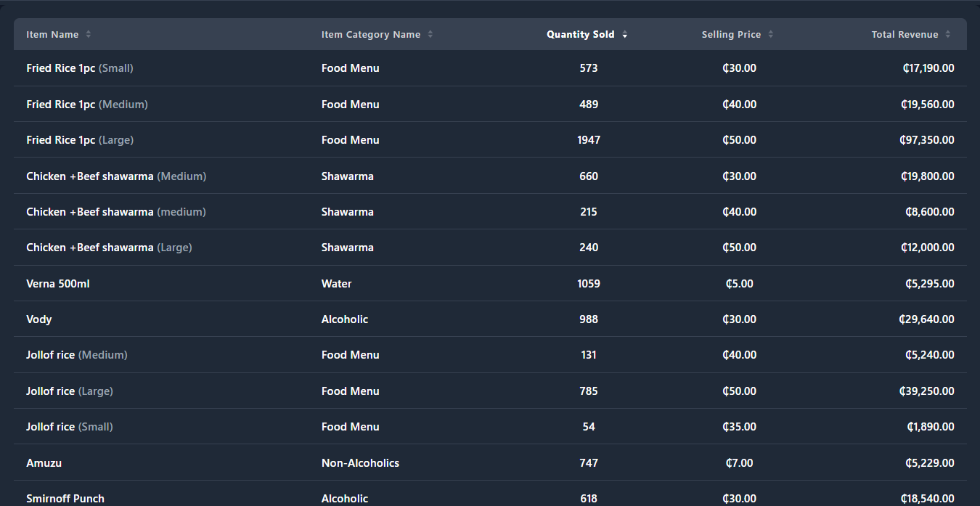Sort by Item Category Name header text
Viewport: 980px width, 506px height.
[x=370, y=34]
